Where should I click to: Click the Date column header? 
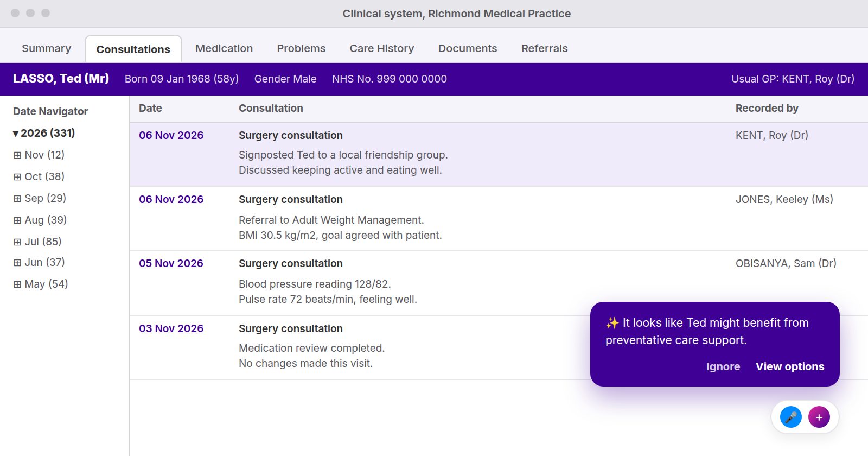click(x=150, y=108)
